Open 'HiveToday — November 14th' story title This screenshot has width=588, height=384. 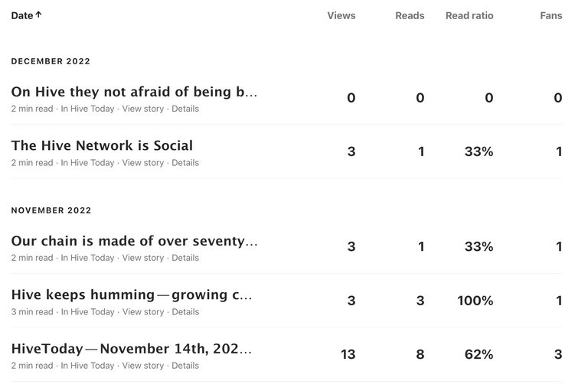(x=132, y=349)
